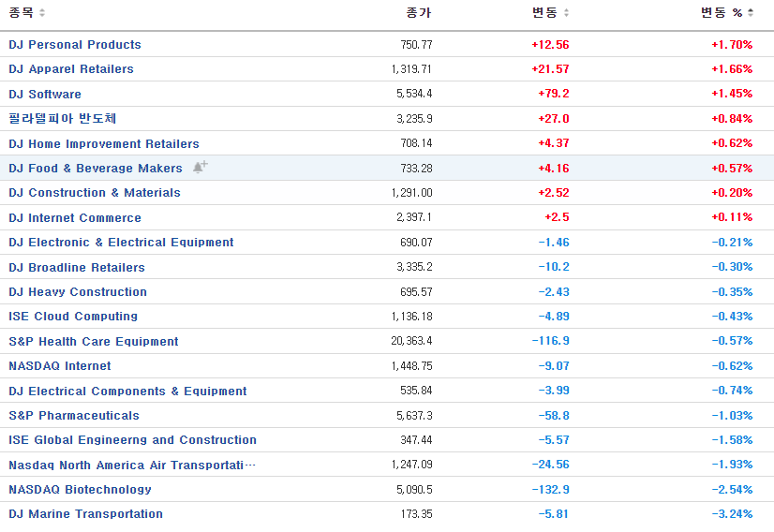Select closing price 20,363.4
Image resolution: width=774 pixels, height=532 pixels.
click(411, 341)
